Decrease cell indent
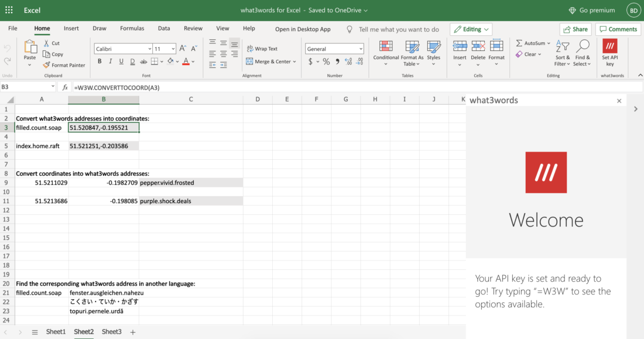The image size is (644, 339). tap(213, 66)
